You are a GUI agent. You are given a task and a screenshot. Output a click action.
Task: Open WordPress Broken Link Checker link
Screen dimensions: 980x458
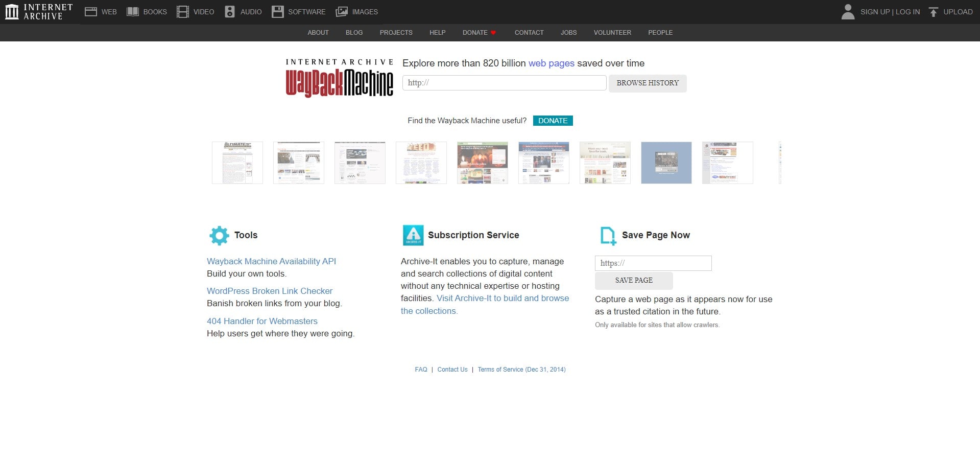[270, 291]
